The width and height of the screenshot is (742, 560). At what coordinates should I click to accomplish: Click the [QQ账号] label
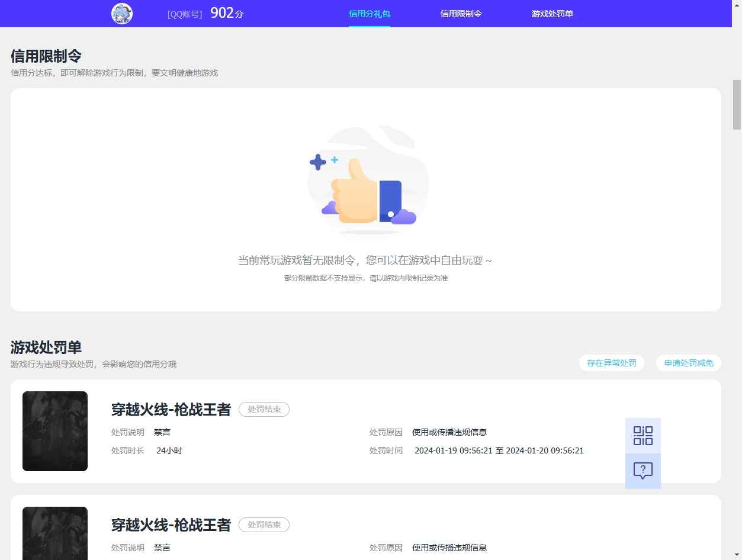tap(185, 14)
